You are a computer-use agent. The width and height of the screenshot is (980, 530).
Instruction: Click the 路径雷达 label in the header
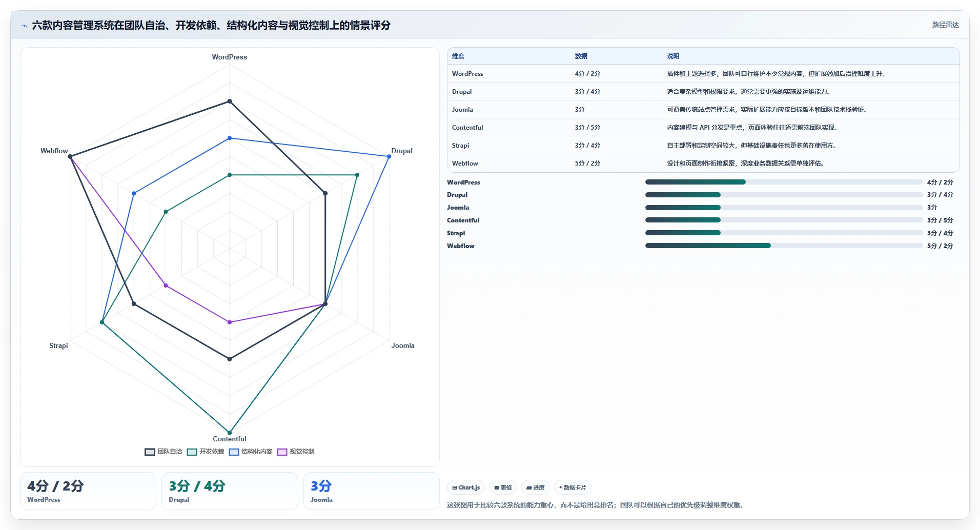point(945,25)
